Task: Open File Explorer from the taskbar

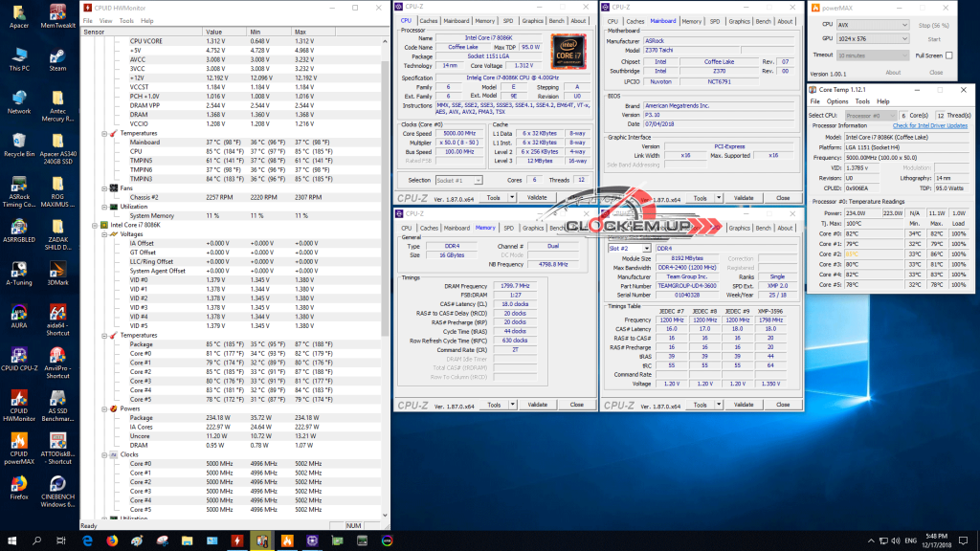Action: point(187,541)
